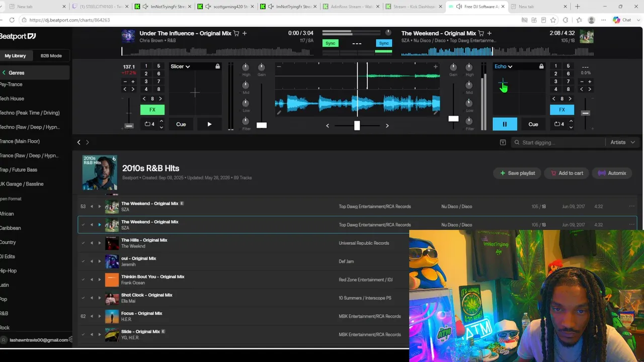
Task: Open the Artists search filter dropdown
Action: [623, 142]
